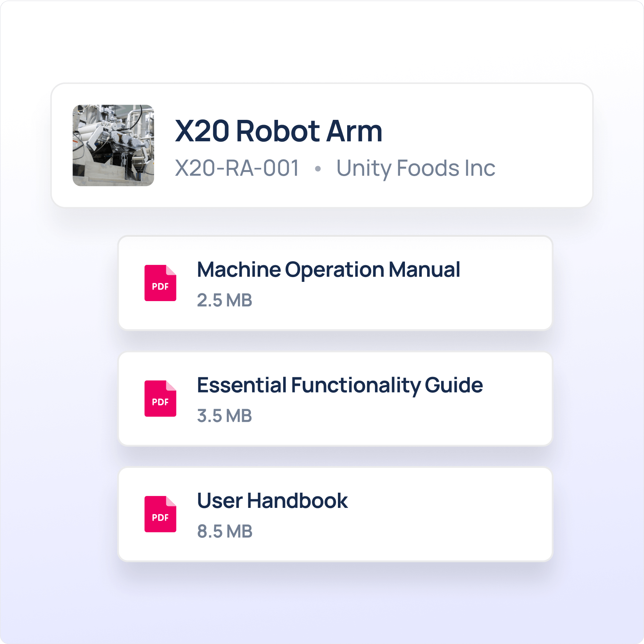
Task: Click the 8.5 MB file size
Action: pyautogui.click(x=225, y=531)
